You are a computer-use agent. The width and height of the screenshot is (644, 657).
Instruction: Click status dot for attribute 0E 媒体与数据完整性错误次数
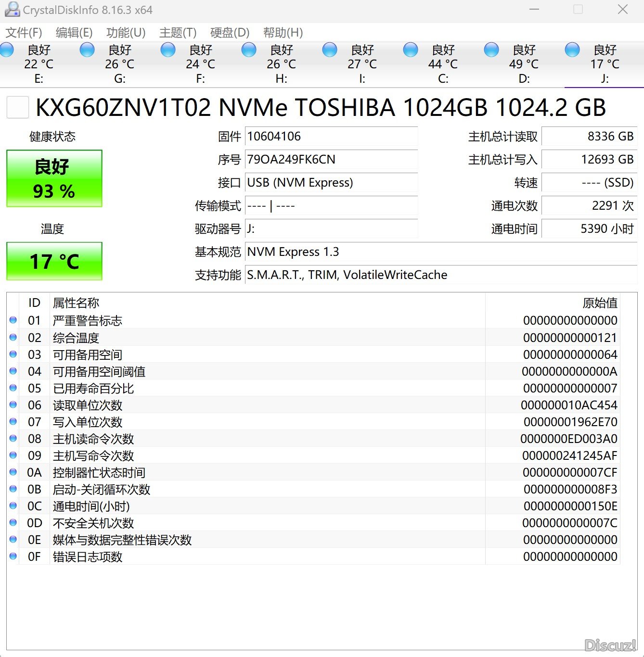pos(13,539)
